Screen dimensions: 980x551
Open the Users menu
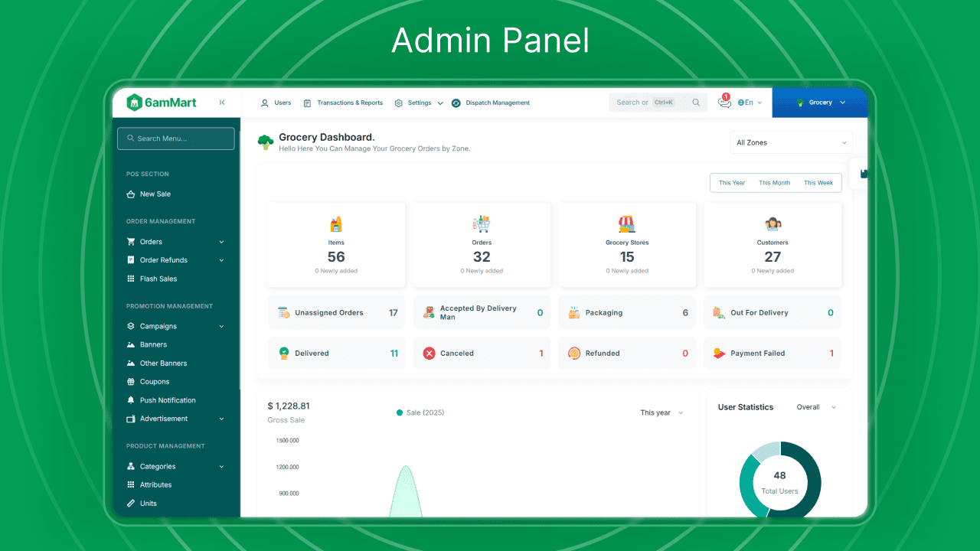276,103
